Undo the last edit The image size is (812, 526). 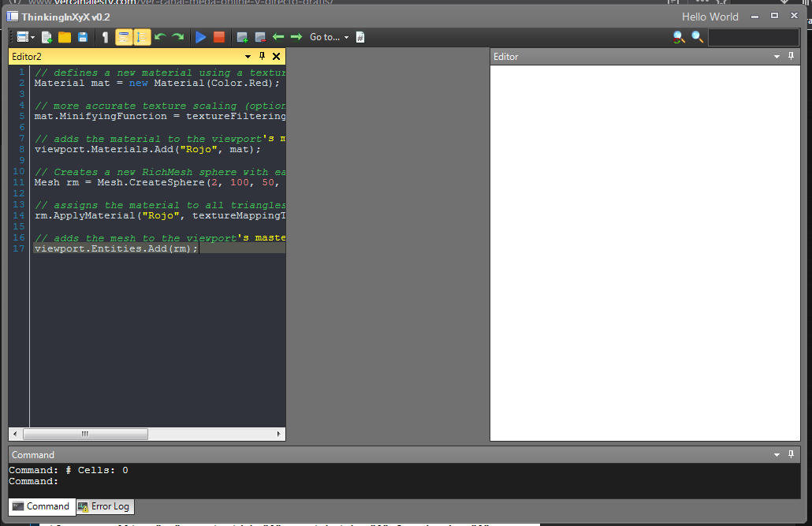160,36
